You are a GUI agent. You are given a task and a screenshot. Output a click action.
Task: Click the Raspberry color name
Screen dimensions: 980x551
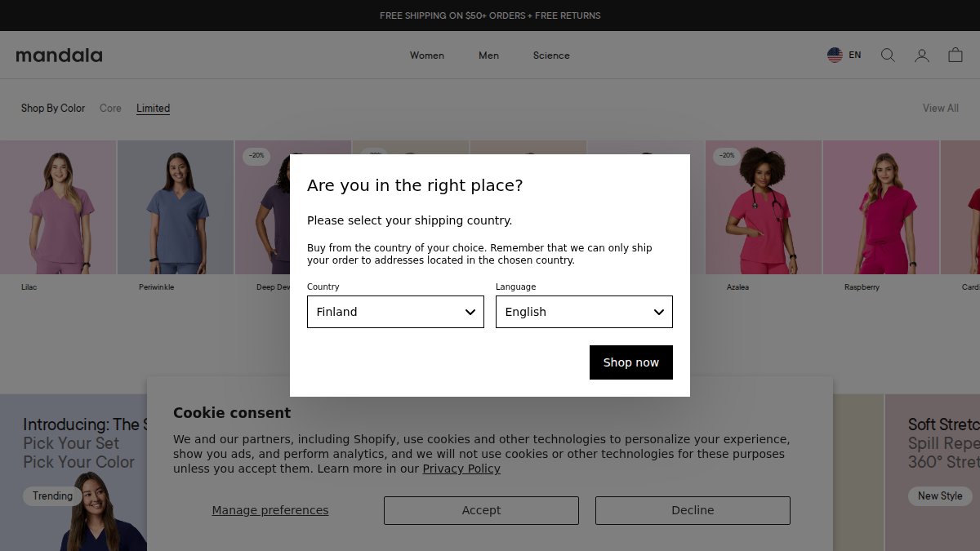pos(862,287)
